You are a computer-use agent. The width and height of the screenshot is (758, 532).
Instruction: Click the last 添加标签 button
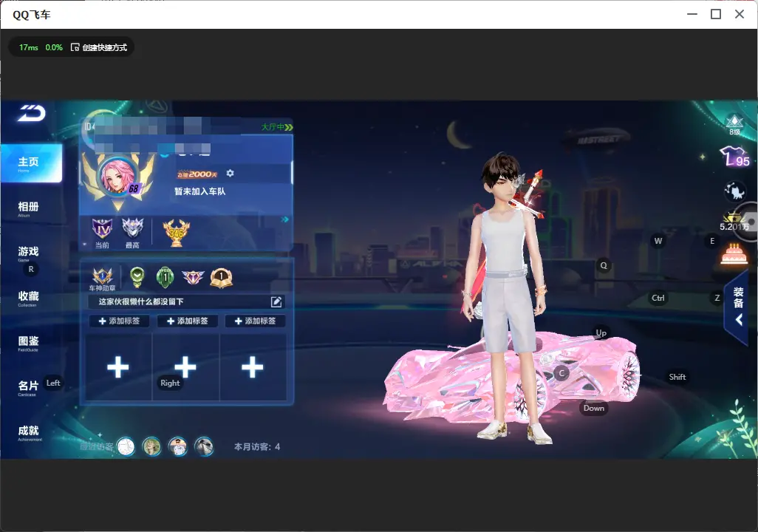click(255, 321)
